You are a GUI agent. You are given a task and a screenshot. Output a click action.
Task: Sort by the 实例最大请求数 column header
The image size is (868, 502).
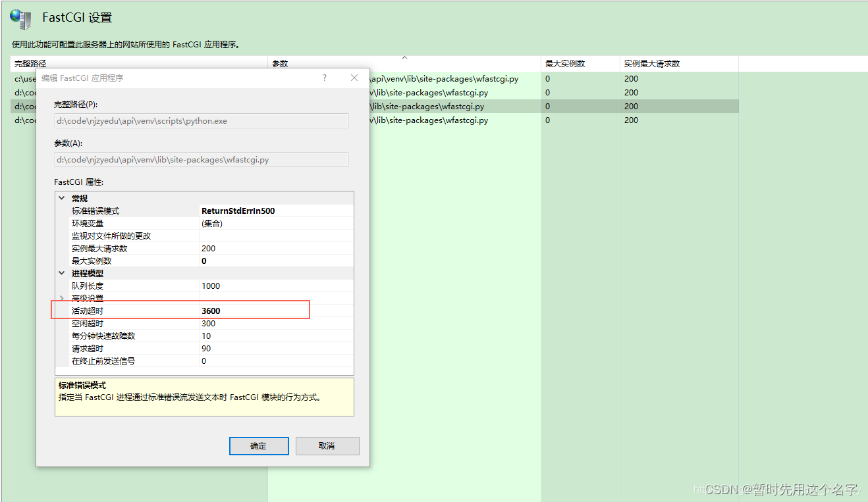tap(679, 64)
